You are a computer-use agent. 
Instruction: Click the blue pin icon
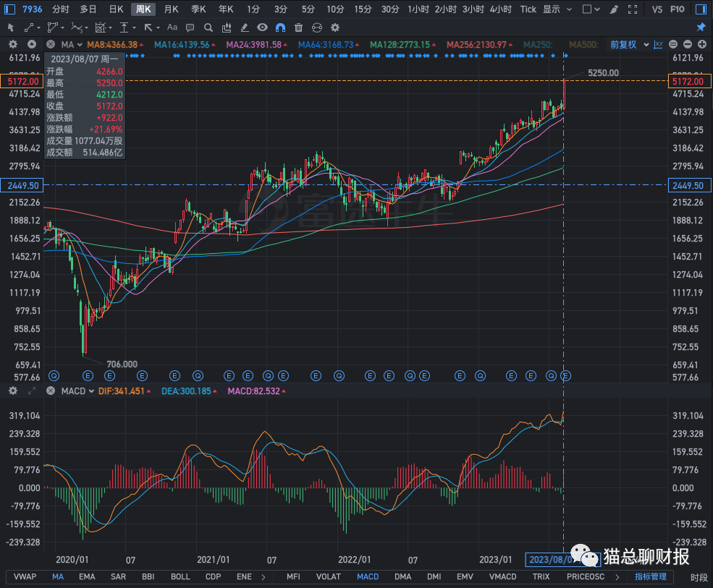click(x=701, y=27)
